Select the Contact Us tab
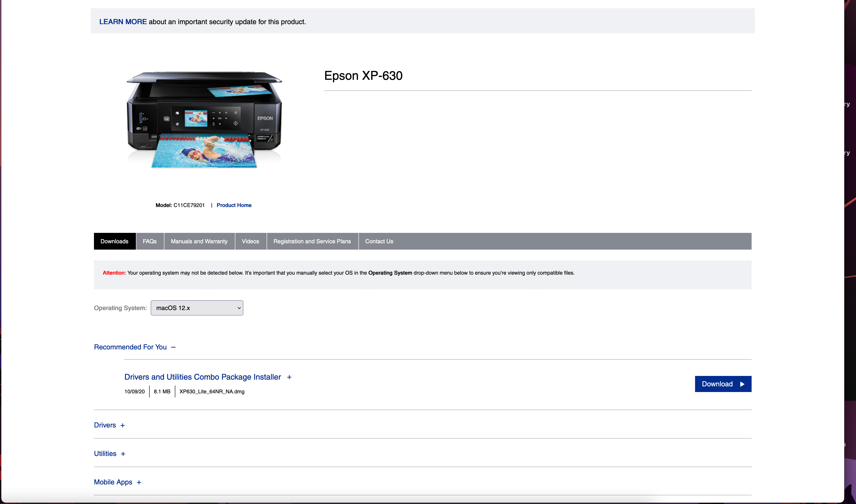 click(x=379, y=241)
